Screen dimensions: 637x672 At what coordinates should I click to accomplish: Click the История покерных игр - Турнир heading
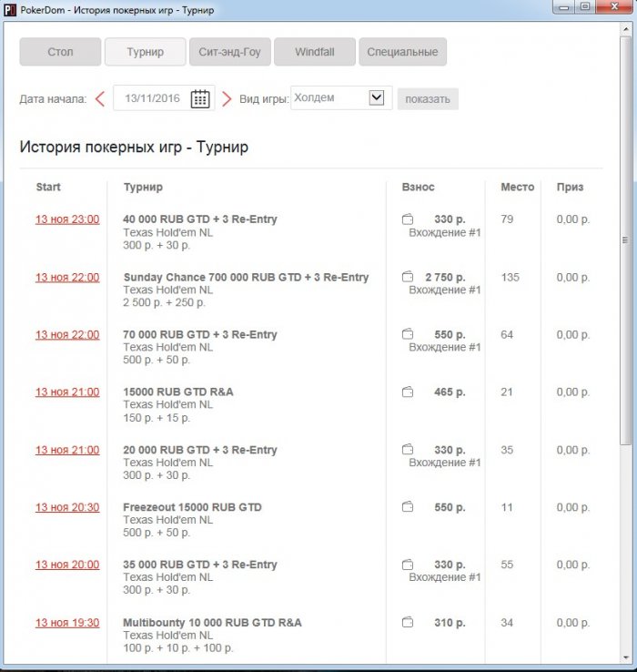click(x=134, y=147)
